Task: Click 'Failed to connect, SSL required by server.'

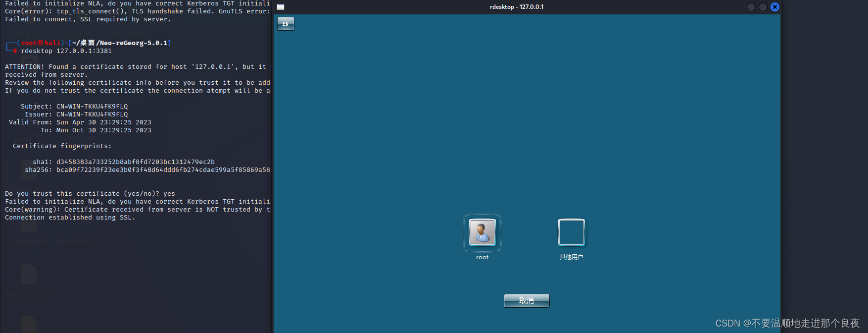Action: click(x=88, y=19)
